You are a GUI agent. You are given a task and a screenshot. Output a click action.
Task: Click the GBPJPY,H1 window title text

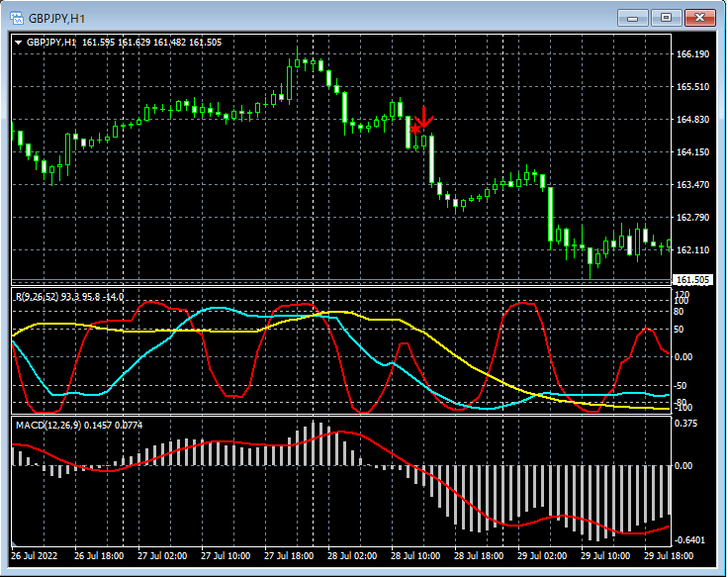[56, 19]
